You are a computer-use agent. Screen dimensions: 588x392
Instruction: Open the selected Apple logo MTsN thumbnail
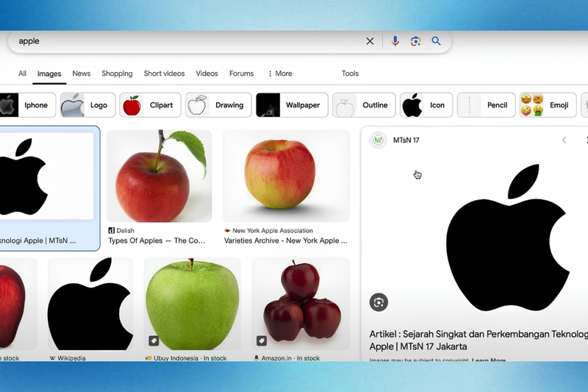[x=47, y=176]
